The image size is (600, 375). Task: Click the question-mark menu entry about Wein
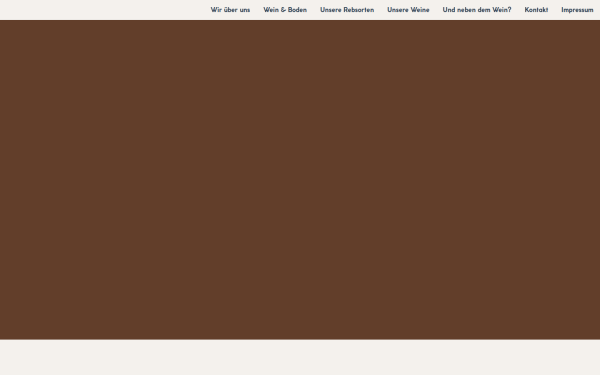point(476,10)
